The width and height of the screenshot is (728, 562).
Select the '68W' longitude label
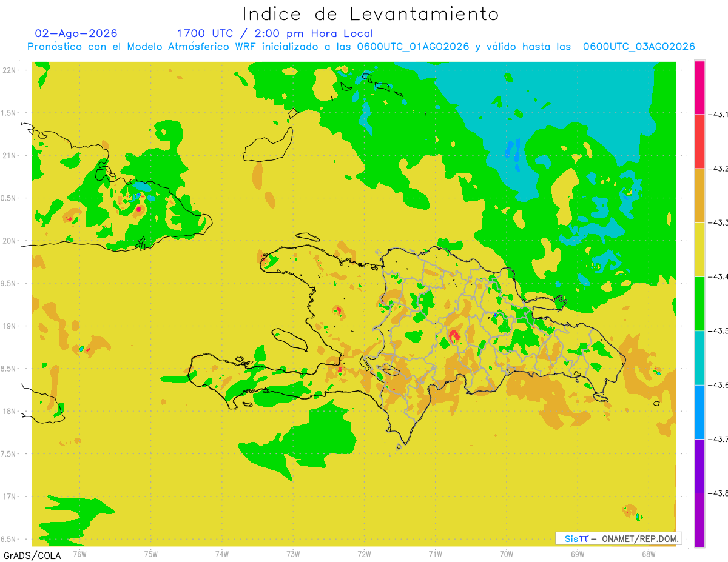tap(649, 554)
